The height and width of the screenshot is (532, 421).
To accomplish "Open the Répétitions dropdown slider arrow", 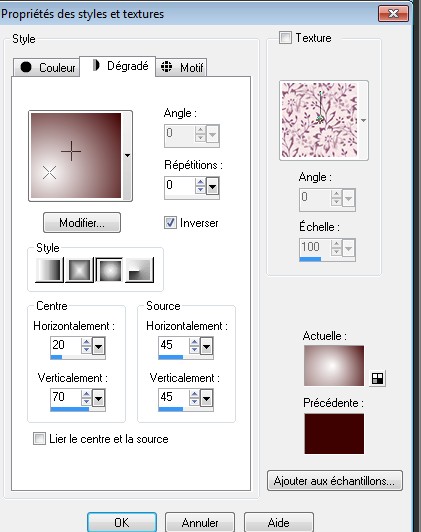I will tap(212, 186).
